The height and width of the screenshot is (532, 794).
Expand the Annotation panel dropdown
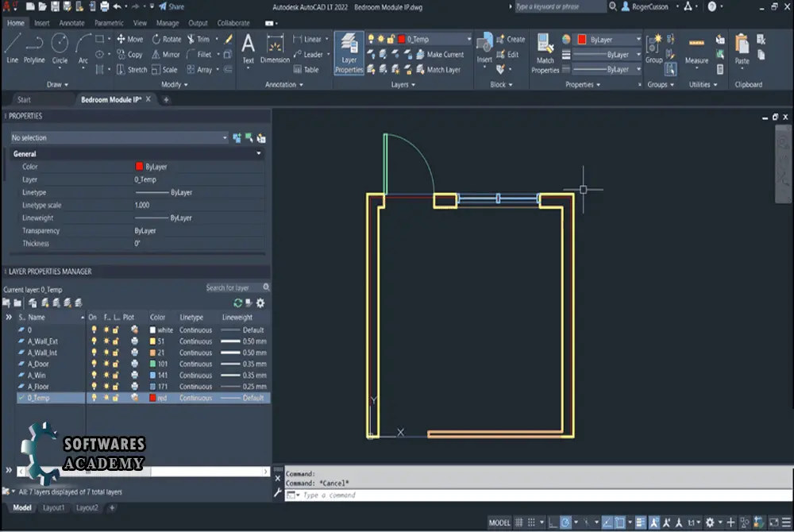284,84
